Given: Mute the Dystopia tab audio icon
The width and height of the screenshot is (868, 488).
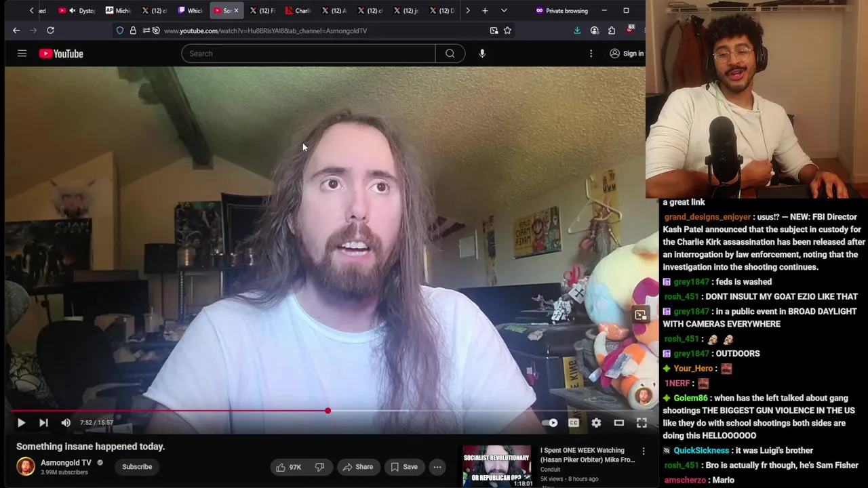Looking at the screenshot, I should pos(72,11).
